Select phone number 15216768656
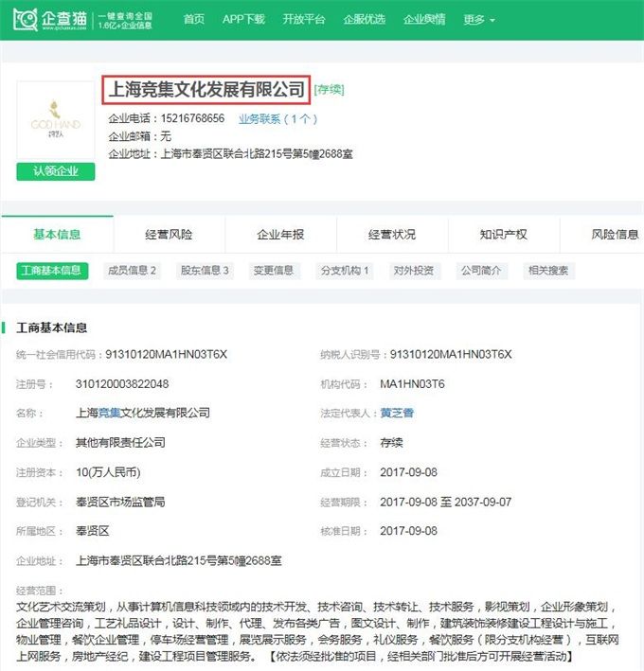This screenshot has width=644, height=671. point(192,118)
